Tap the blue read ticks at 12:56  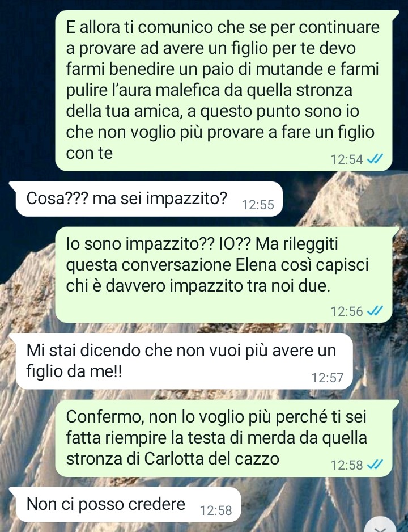tap(375, 310)
